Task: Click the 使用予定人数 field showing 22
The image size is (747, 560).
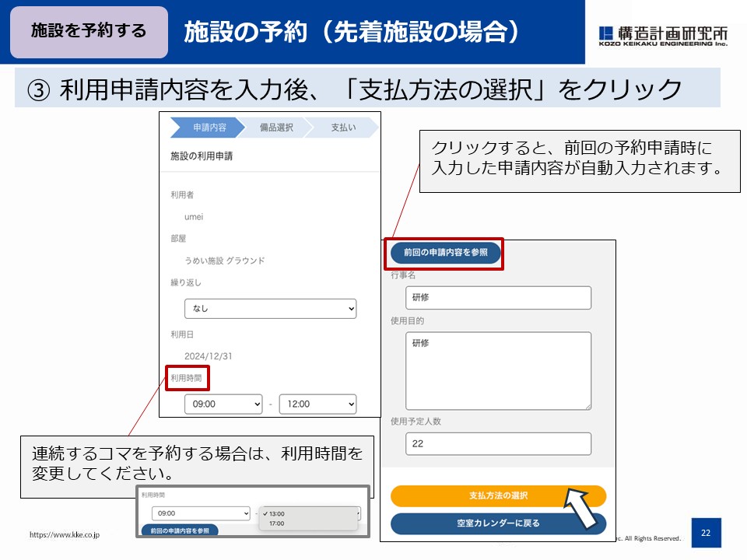Action: [x=498, y=442]
